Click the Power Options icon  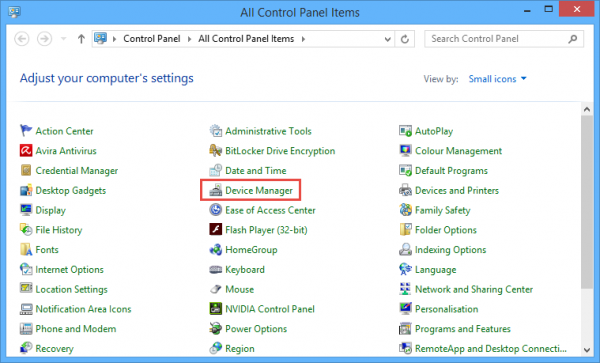pyautogui.click(x=215, y=328)
